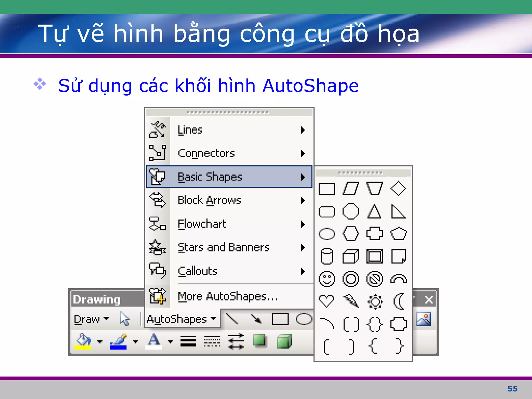The height and width of the screenshot is (399, 532).
Task: Open the Line Color dropdown arrow
Action: 135,342
